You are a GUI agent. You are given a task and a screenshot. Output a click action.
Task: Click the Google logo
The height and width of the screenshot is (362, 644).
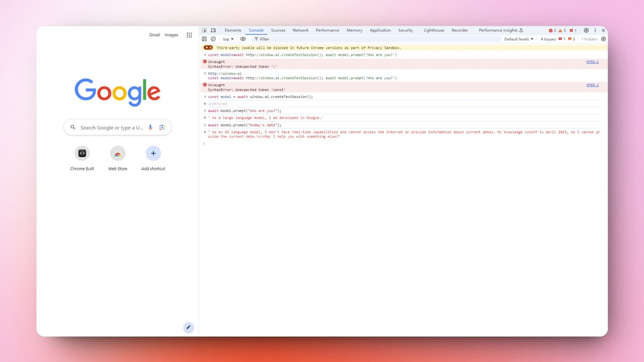[118, 92]
